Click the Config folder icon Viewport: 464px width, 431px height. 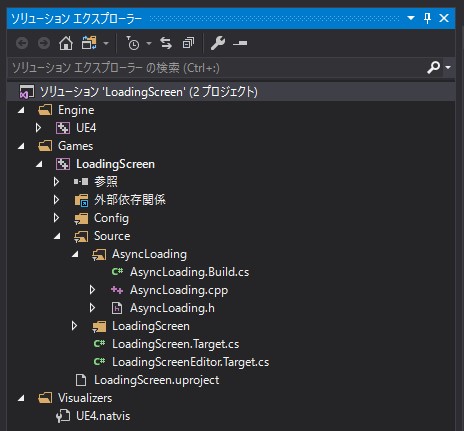[x=81, y=218]
